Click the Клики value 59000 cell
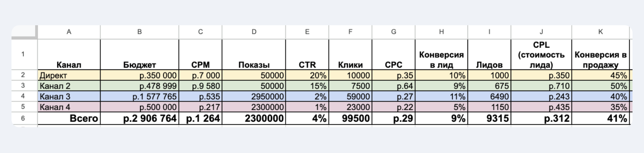The image size is (644, 153). (350, 96)
